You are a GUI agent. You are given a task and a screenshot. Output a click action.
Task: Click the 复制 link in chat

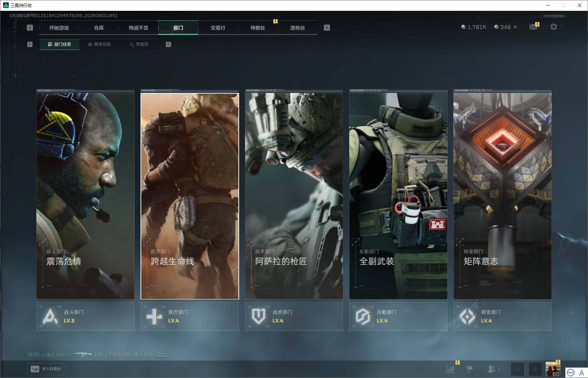click(x=162, y=355)
